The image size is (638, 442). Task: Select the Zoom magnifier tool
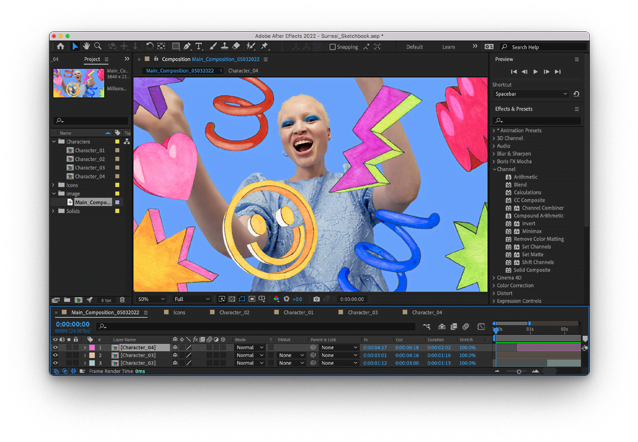(97, 46)
